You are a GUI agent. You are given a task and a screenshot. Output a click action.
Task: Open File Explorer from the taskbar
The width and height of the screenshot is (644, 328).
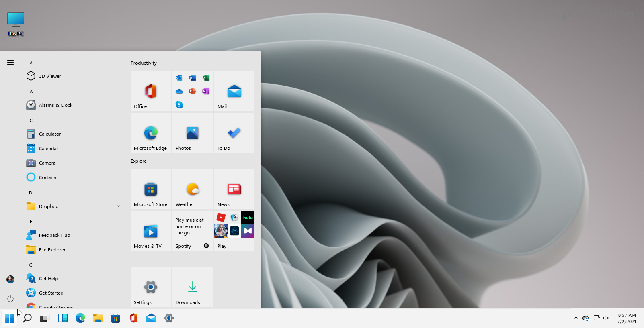pos(98,318)
